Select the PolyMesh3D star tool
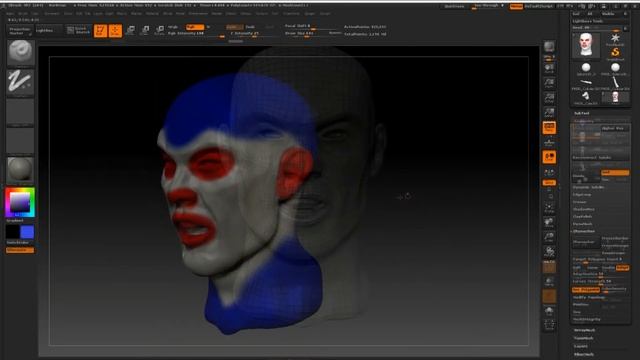640x360 pixels. coord(615,40)
